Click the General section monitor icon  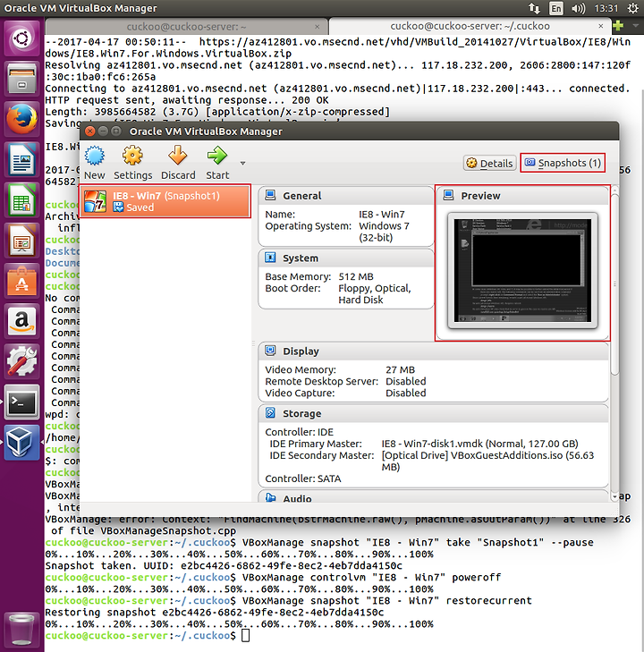(271, 196)
